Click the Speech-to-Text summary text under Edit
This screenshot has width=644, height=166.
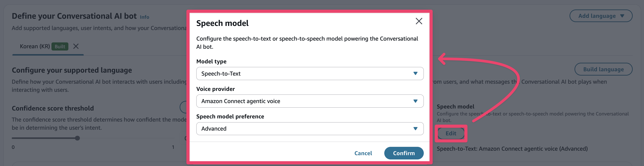tap(512, 149)
